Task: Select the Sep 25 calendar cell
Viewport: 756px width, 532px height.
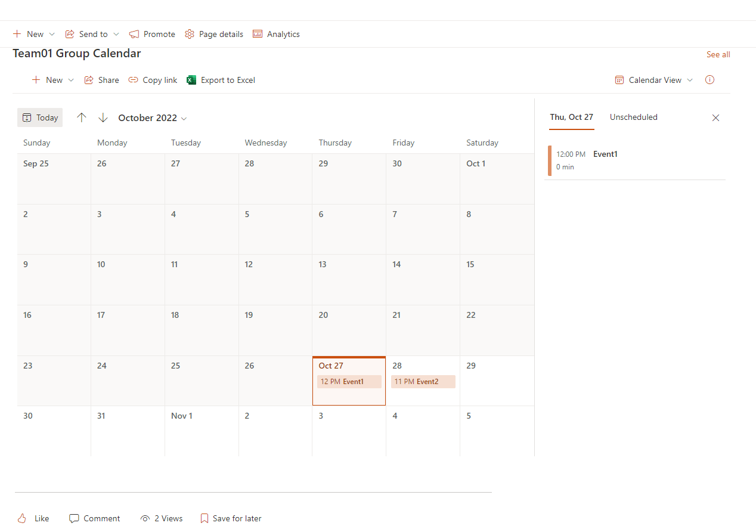Action: tap(54, 179)
